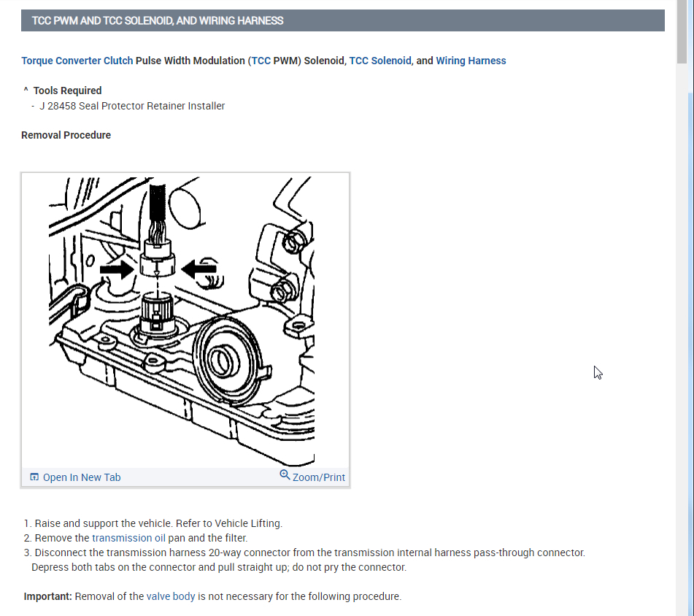Click 'Depress both tabs on the connector' line
The image size is (694, 616).
(x=219, y=567)
